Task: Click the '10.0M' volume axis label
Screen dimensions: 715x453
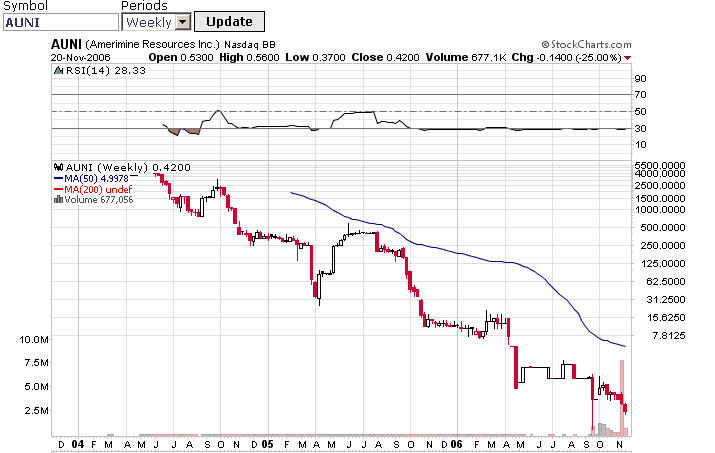Action: [x=34, y=339]
